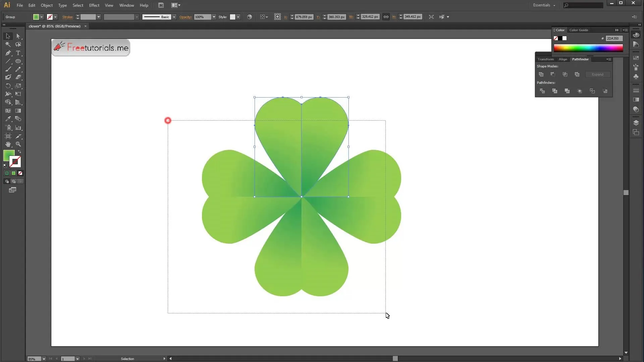
Task: Select the Gradient tool
Action: pos(18,111)
